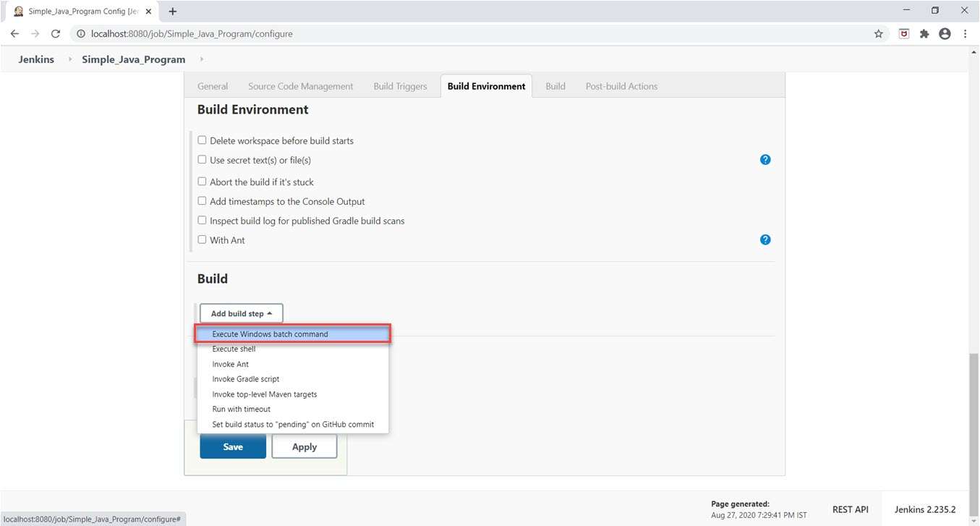Screen dimensions: 980x526
Task: Select Set build status to pending on GitHub commit
Action: click(292, 424)
